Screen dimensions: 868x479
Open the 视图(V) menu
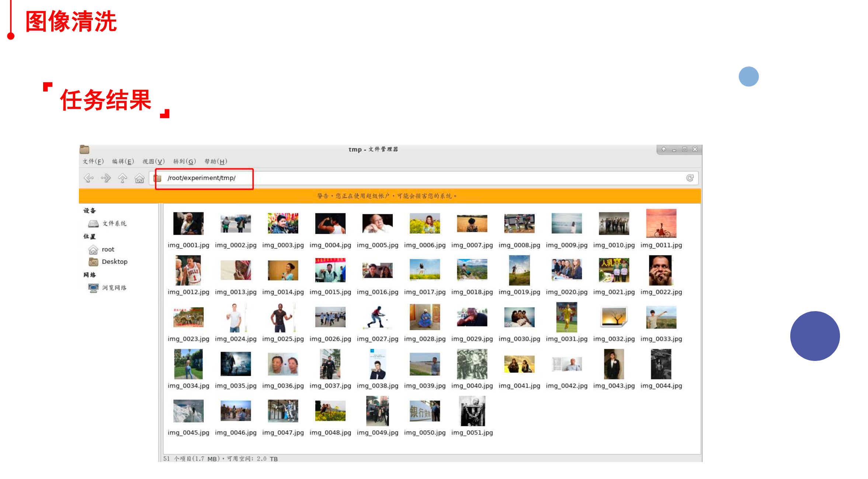pyautogui.click(x=153, y=161)
